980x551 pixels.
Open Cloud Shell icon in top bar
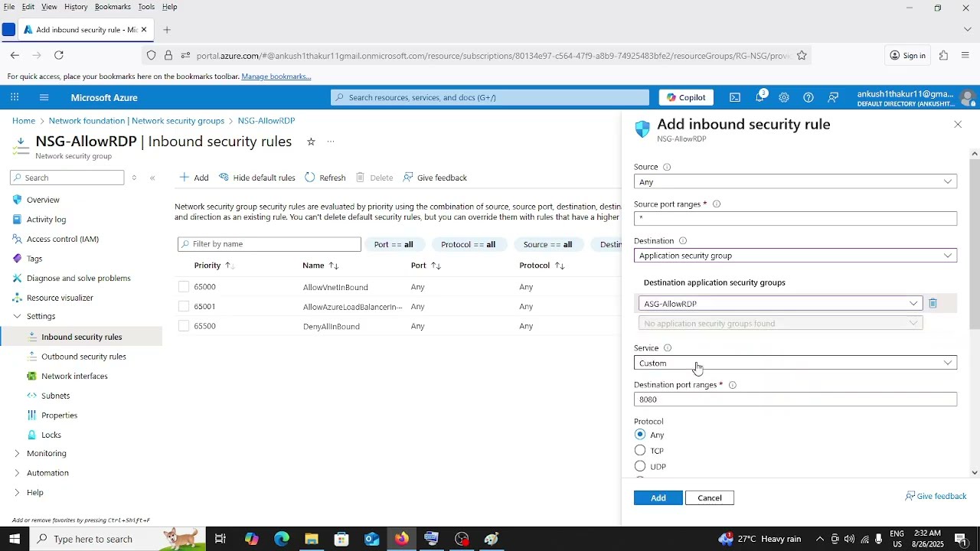(735, 97)
